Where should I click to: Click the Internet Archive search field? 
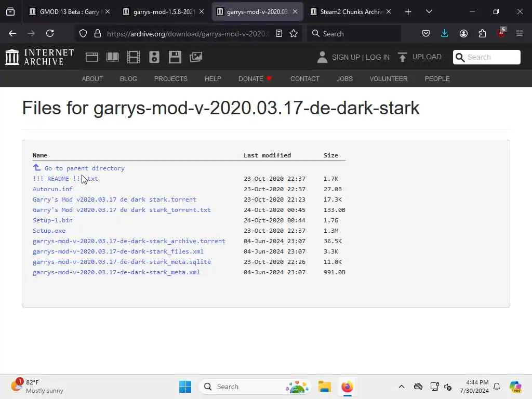point(486,57)
